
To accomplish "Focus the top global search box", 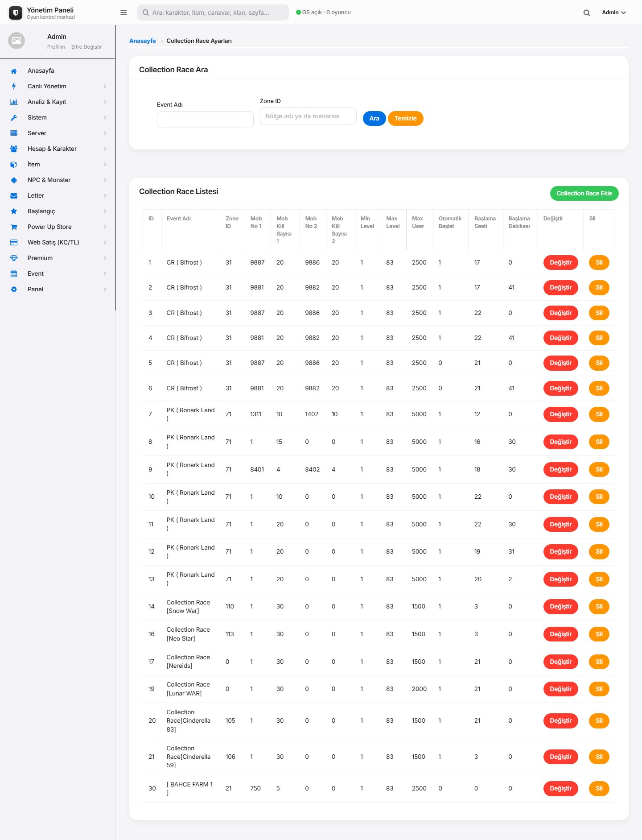I will coord(213,12).
